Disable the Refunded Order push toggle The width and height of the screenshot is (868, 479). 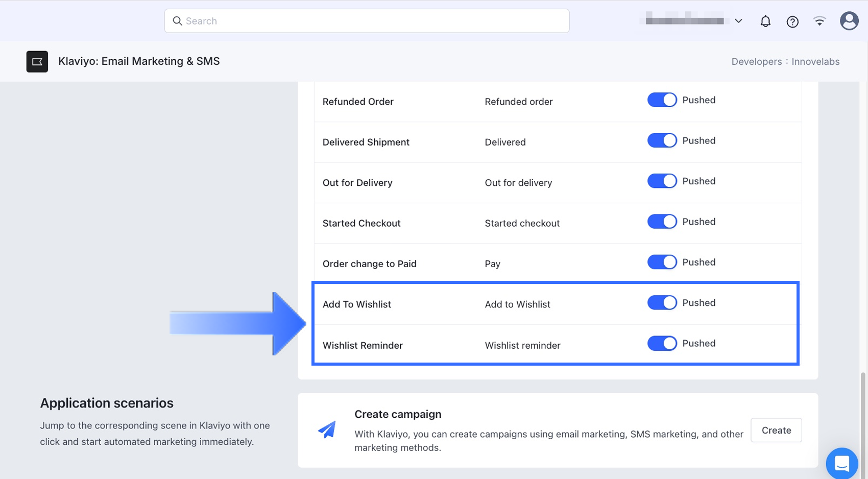(662, 100)
